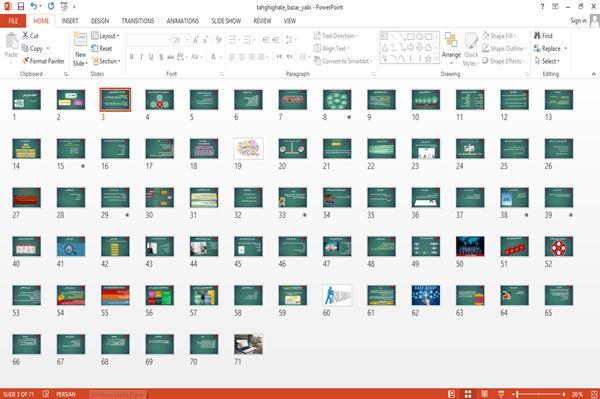Screen dimensions: 600x399
Task: Click Shape Effects button
Action: pos(504,61)
